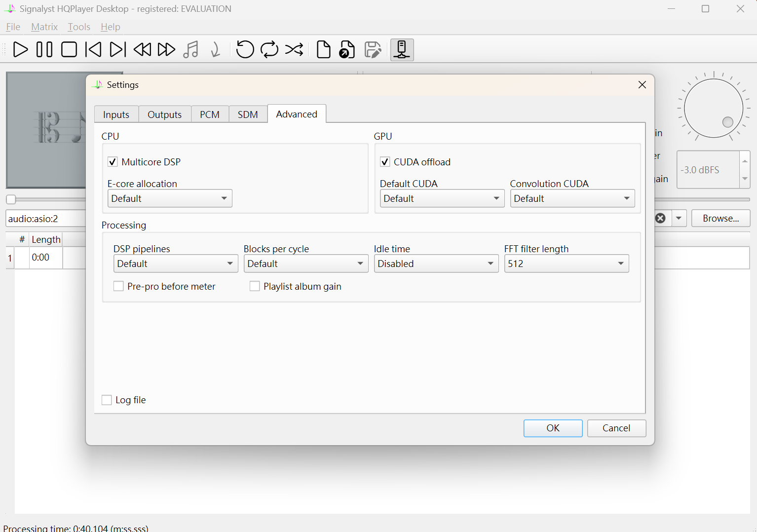Image resolution: width=757 pixels, height=532 pixels.
Task: Disable CUDA offload checkbox
Action: click(x=385, y=162)
